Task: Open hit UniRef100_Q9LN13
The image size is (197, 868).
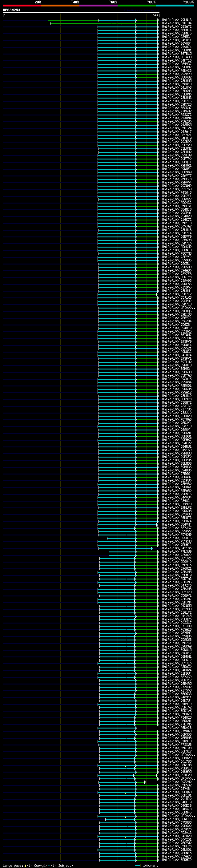Action: 177,20
